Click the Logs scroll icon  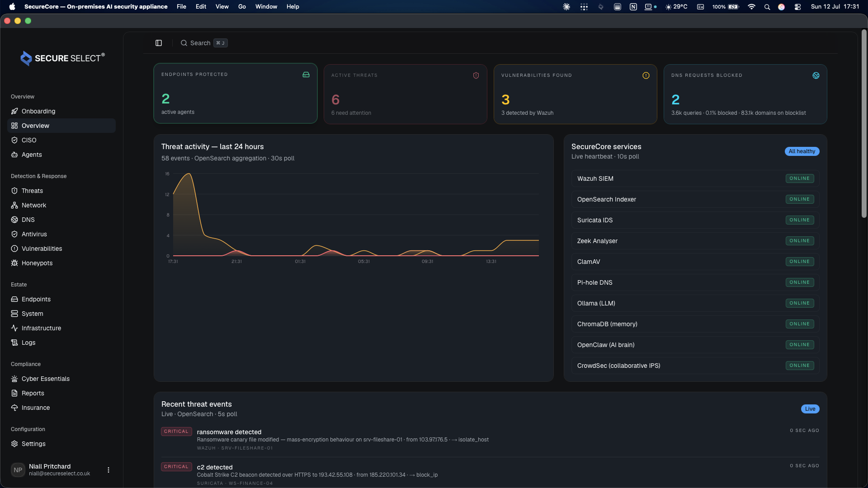[x=14, y=343]
